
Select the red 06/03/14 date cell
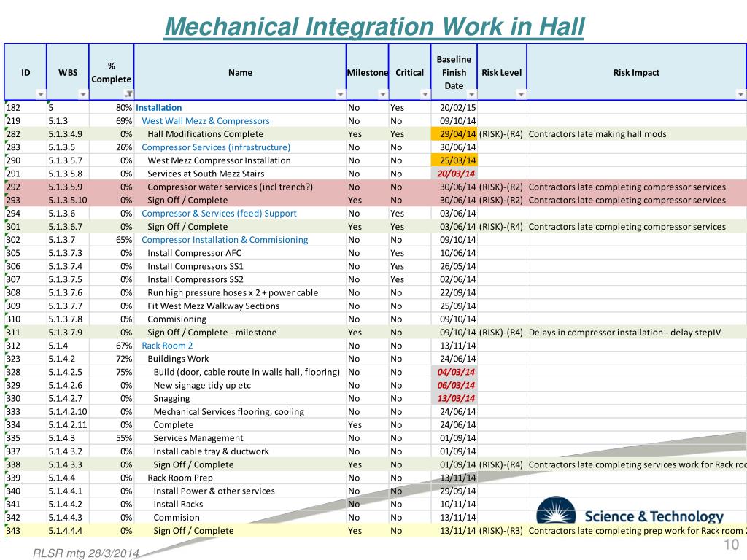coord(454,385)
